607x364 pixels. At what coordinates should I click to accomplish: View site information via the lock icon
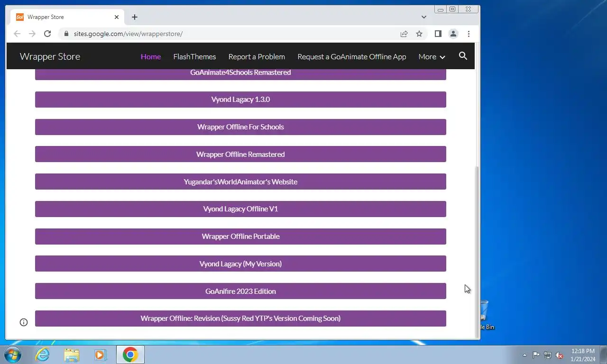click(66, 34)
